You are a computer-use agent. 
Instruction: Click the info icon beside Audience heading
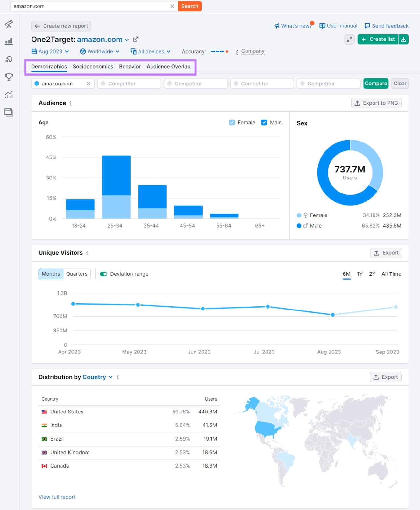click(x=71, y=103)
